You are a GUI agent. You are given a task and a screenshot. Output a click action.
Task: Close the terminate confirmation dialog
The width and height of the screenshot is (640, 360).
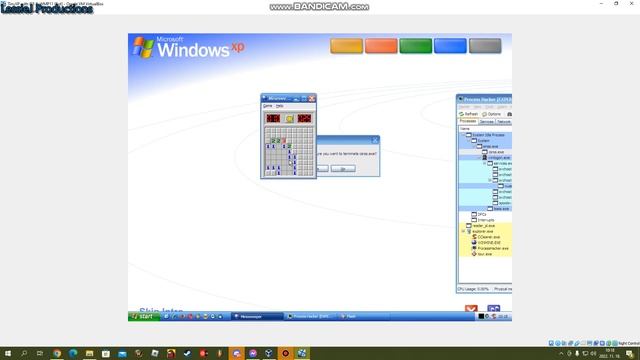tap(375, 140)
